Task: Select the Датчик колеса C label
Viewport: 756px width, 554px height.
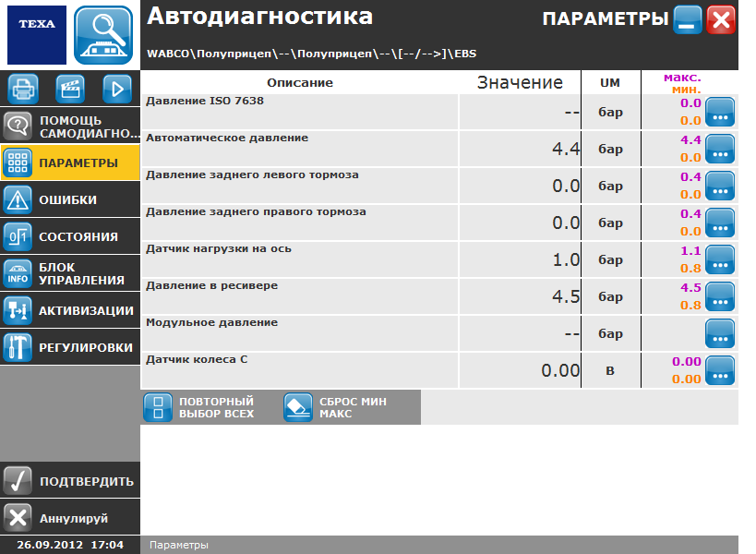Action: (x=197, y=359)
